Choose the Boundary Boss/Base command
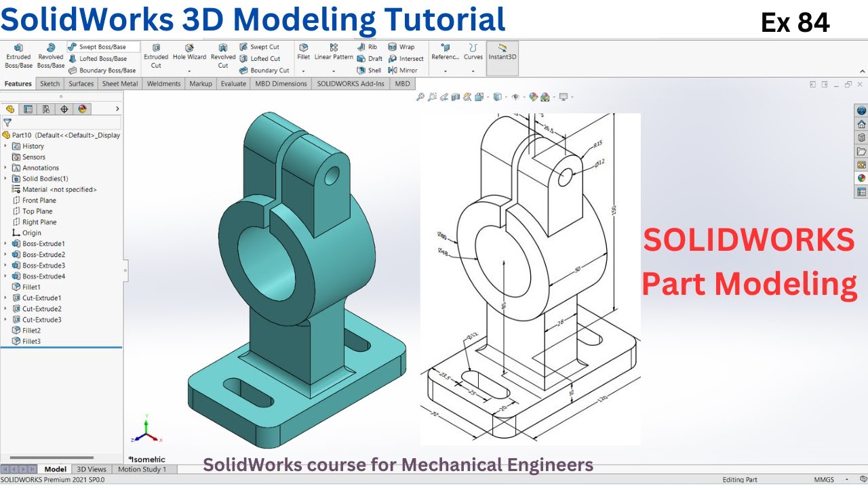868x488 pixels. coord(102,70)
